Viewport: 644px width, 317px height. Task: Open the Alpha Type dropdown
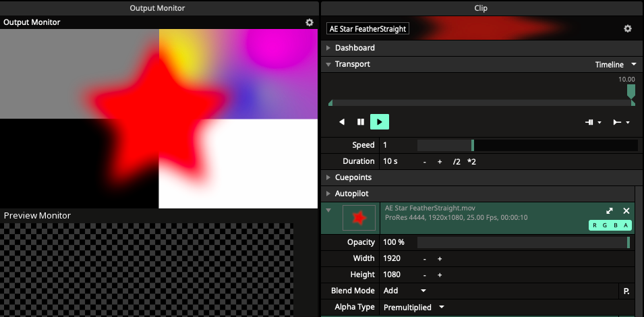(414, 307)
